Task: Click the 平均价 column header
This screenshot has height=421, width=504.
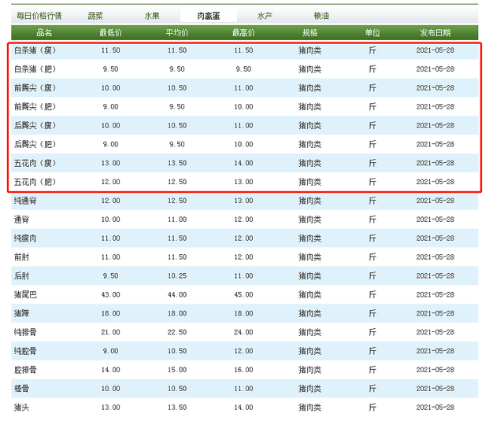Action: [x=177, y=33]
